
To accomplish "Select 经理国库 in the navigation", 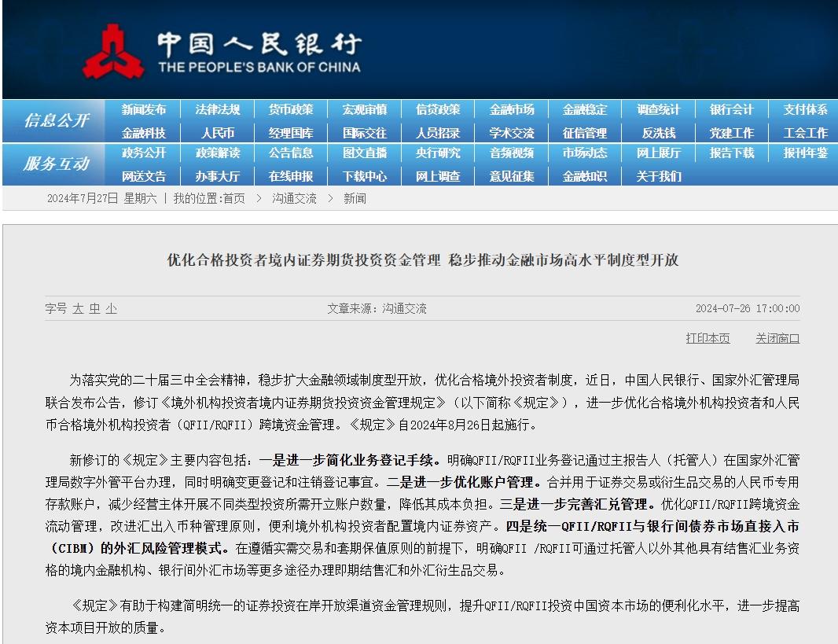I will (x=291, y=133).
